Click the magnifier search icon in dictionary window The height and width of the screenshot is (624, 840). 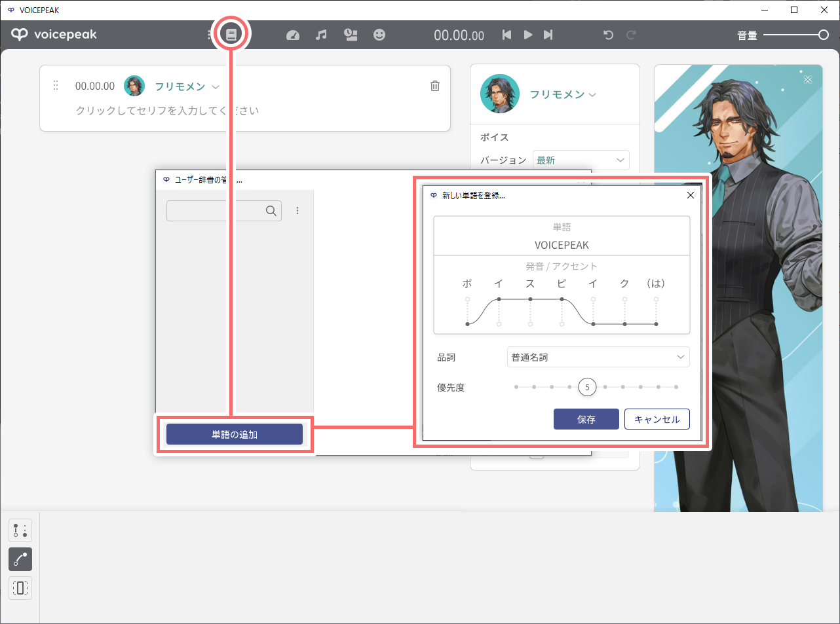(x=271, y=211)
